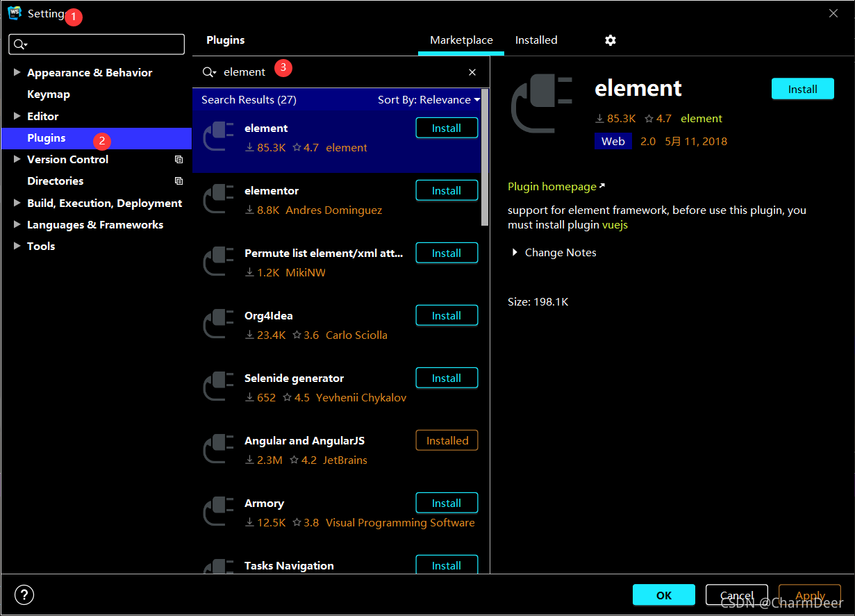This screenshot has width=855, height=616.
Task: Click Visual Programming Software vendor text
Action: (x=400, y=522)
